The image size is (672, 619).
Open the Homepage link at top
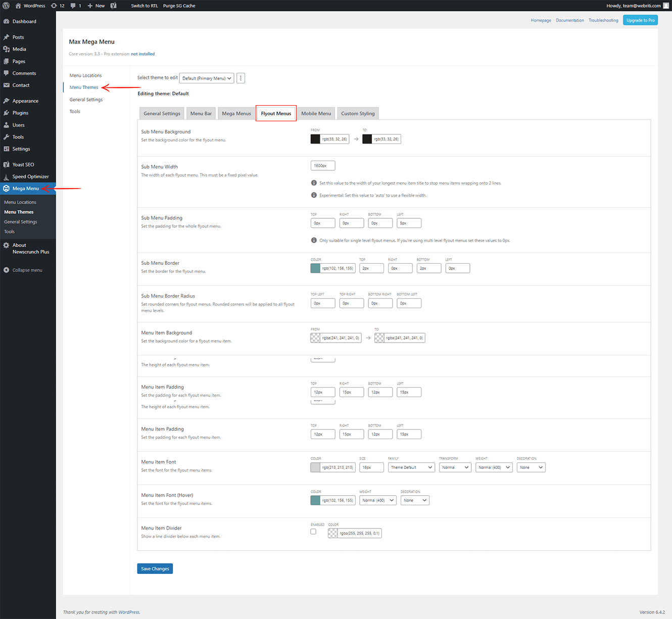coord(541,20)
